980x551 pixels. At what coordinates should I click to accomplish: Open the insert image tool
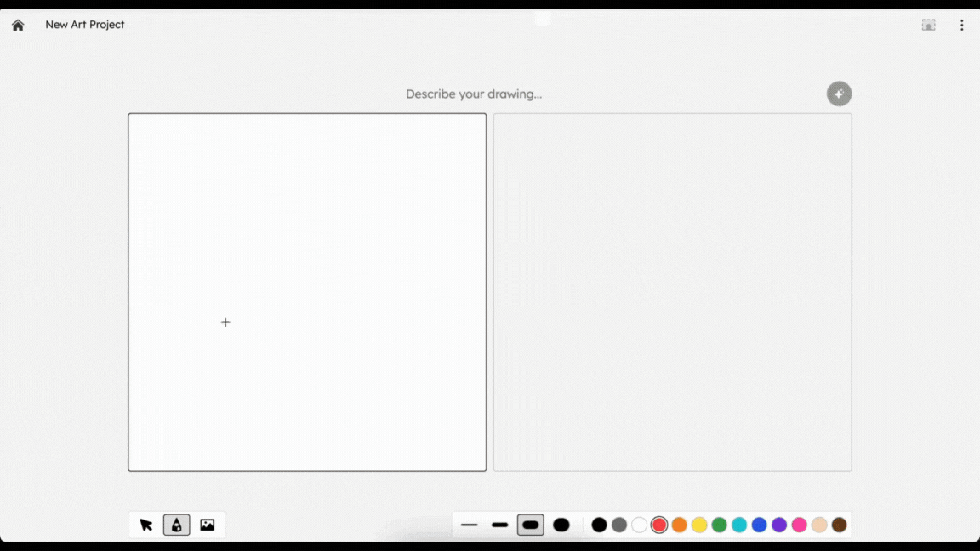[x=207, y=525]
